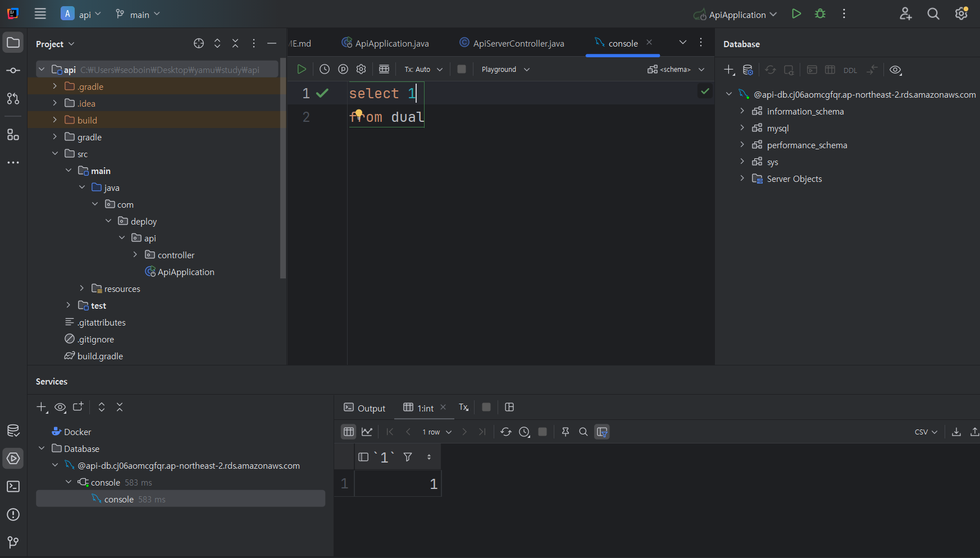Viewport: 980px width, 558px height.
Task: Open the Structure tool window icon
Action: pyautogui.click(x=13, y=135)
